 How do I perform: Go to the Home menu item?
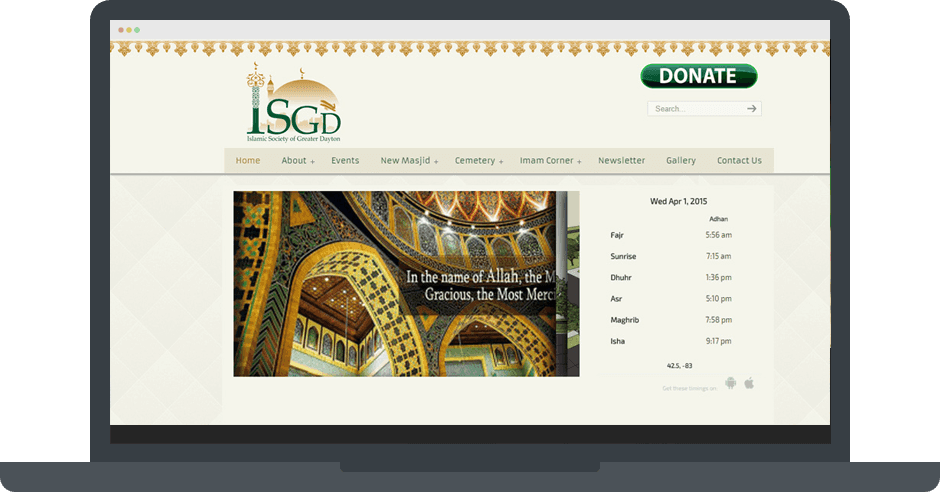(x=248, y=161)
